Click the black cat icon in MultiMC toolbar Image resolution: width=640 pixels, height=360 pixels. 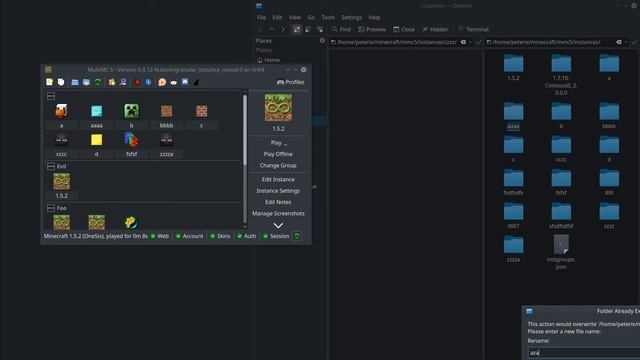coord(196,82)
